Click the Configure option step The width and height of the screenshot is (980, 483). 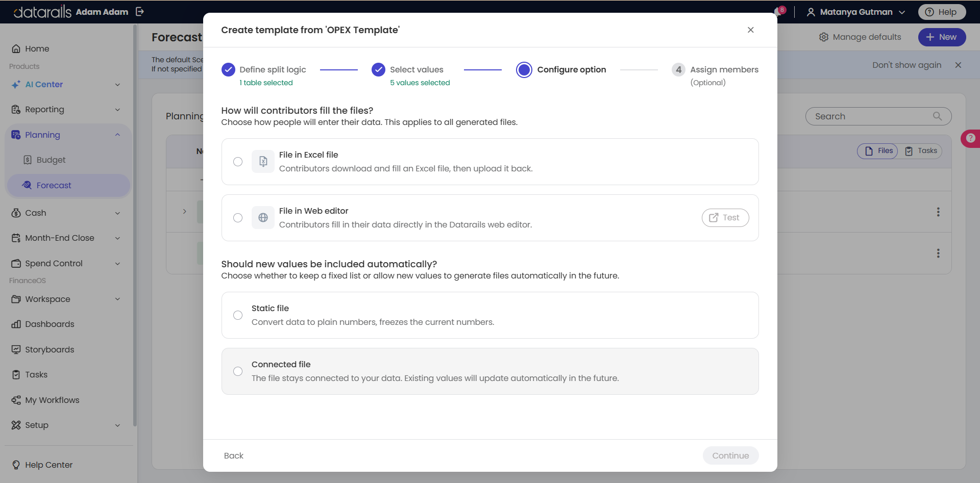[561, 70]
